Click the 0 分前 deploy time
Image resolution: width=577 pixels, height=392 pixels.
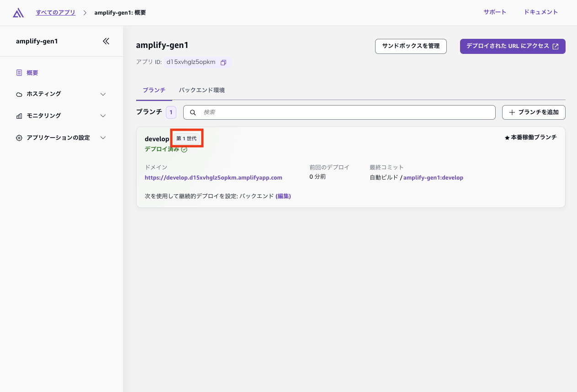(x=318, y=177)
